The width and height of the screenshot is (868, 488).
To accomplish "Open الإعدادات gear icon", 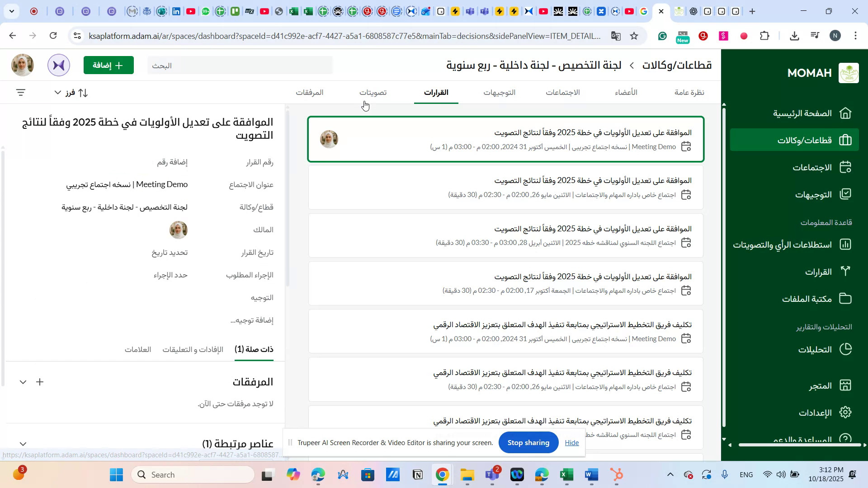I will click(845, 412).
